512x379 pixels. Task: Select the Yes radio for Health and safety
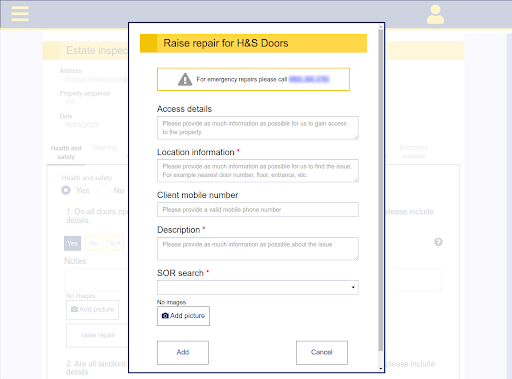[x=66, y=190]
